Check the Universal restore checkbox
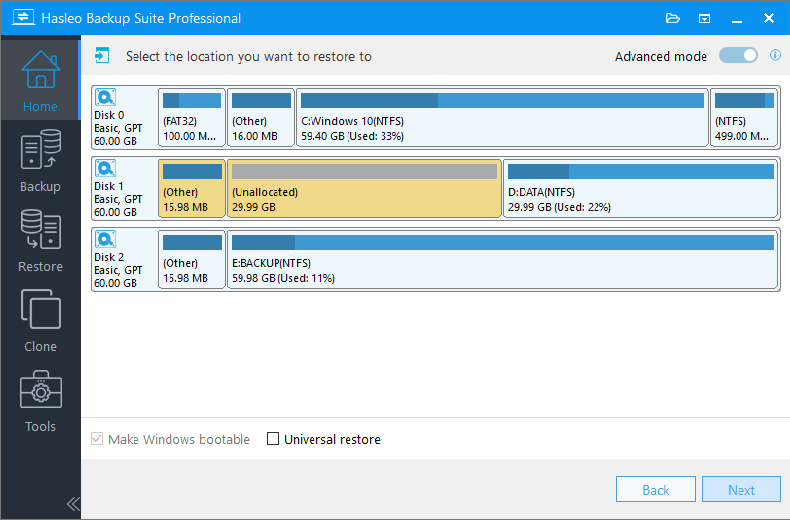Viewport: 790px width, 520px height. click(273, 439)
